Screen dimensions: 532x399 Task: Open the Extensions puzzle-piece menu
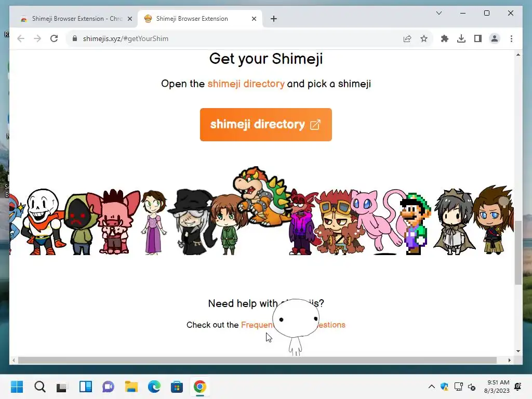[445, 38]
